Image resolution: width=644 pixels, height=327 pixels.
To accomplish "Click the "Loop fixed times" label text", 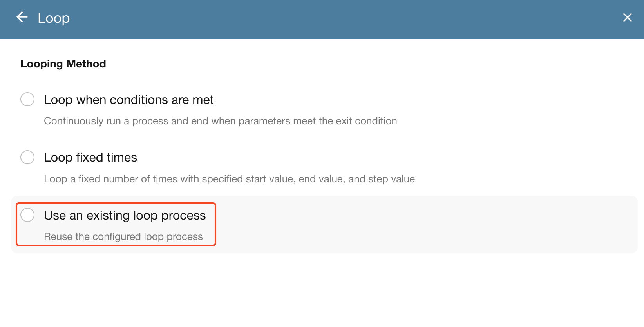I will (90, 158).
